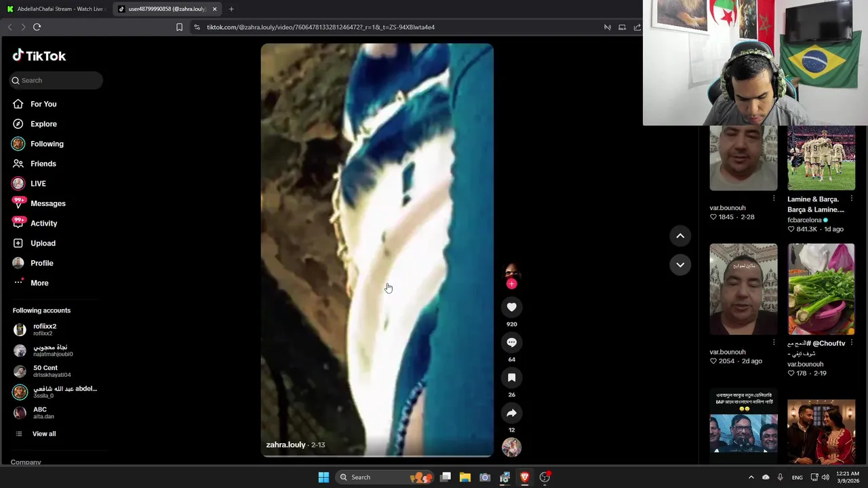
Task: Open the fcbarcelona account link
Action: coord(804,220)
